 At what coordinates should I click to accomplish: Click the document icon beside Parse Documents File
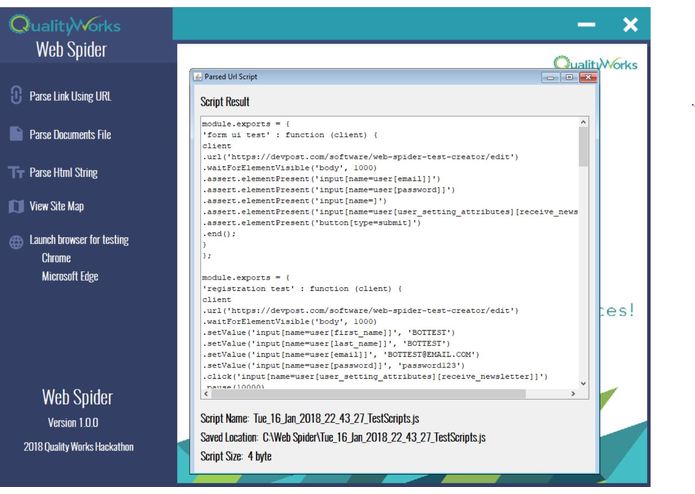(x=16, y=133)
